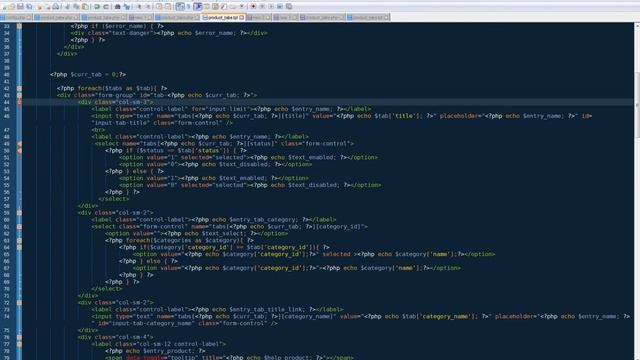Click the Print toolbar icon
640x360 pixels.
(x=56, y=7)
